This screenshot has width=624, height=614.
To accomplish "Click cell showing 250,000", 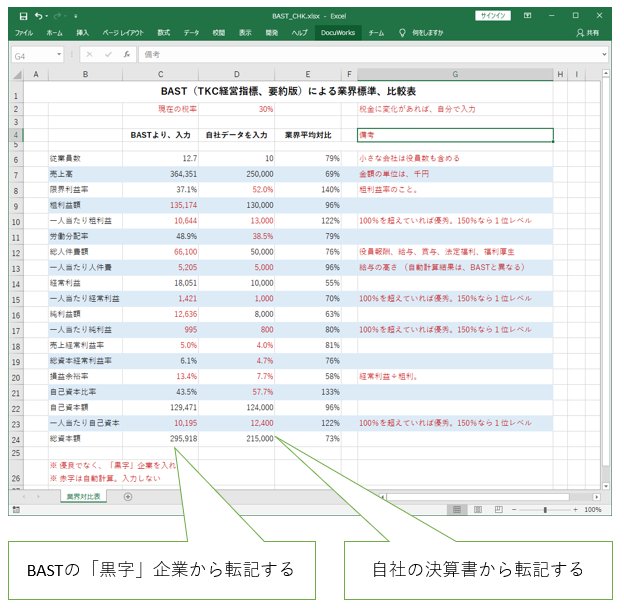I will pyautogui.click(x=236, y=174).
